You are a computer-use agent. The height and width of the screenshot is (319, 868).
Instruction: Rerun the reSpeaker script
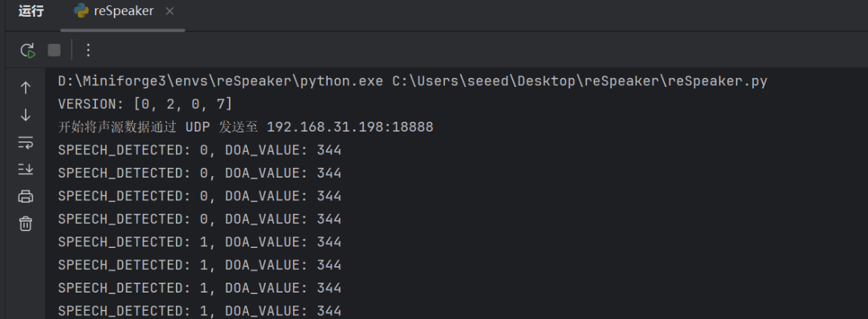coord(27,51)
